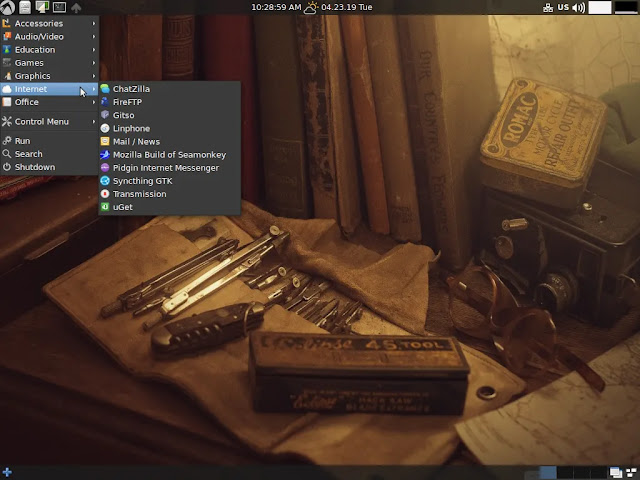Expand Control Menu submenu arrow
640x480 pixels.
94,121
